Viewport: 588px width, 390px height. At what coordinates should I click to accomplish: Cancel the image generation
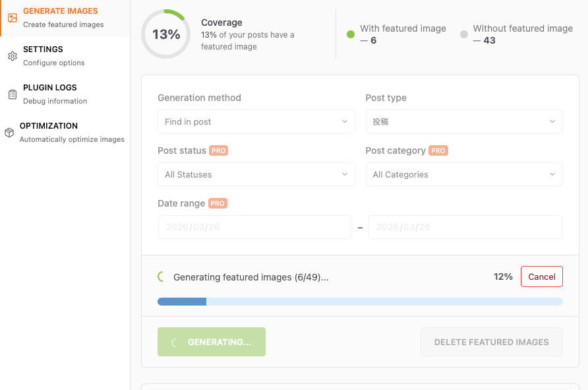point(541,277)
